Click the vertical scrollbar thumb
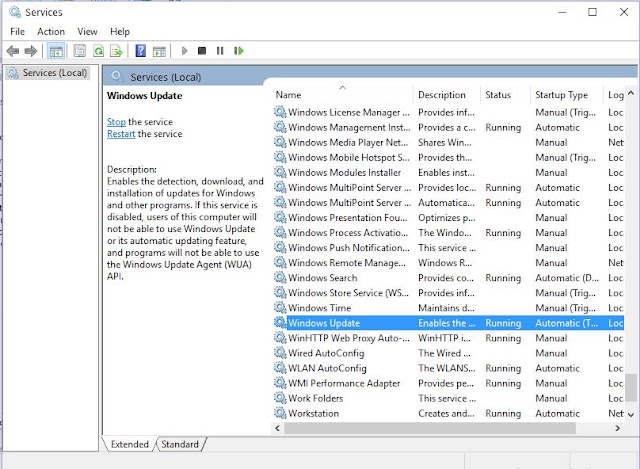Viewport: 640px width, 469px height. 631,388
